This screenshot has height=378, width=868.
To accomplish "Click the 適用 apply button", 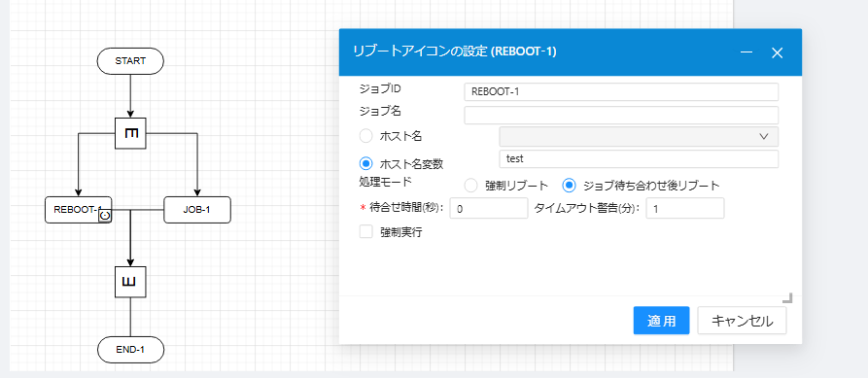I will point(661,321).
